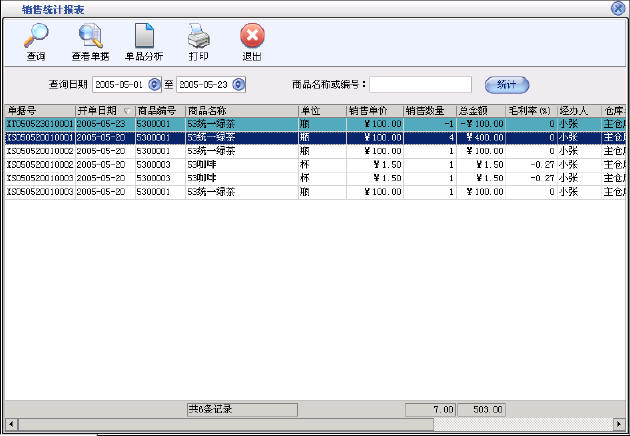Click the 单据号 column header

point(40,110)
